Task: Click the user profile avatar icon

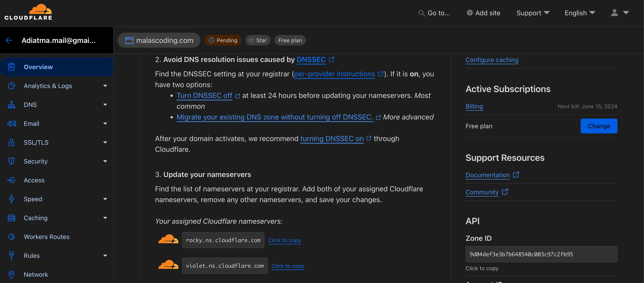Action: pos(615,13)
